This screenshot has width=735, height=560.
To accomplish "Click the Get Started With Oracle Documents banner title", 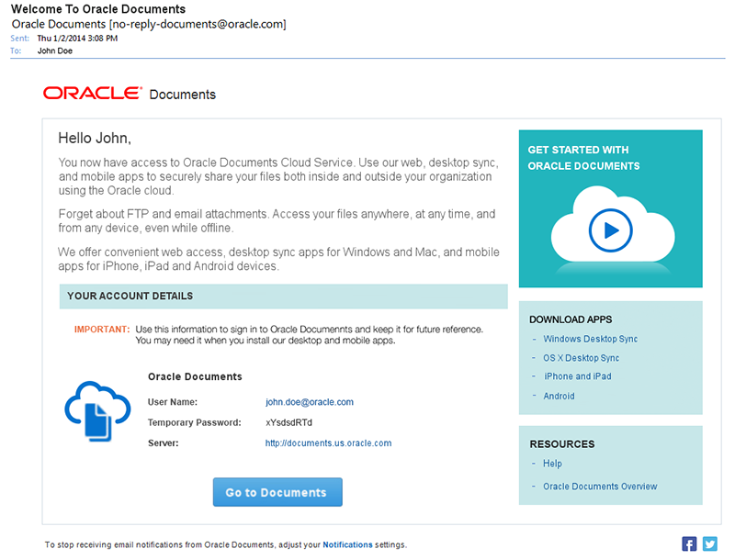I will click(583, 158).
